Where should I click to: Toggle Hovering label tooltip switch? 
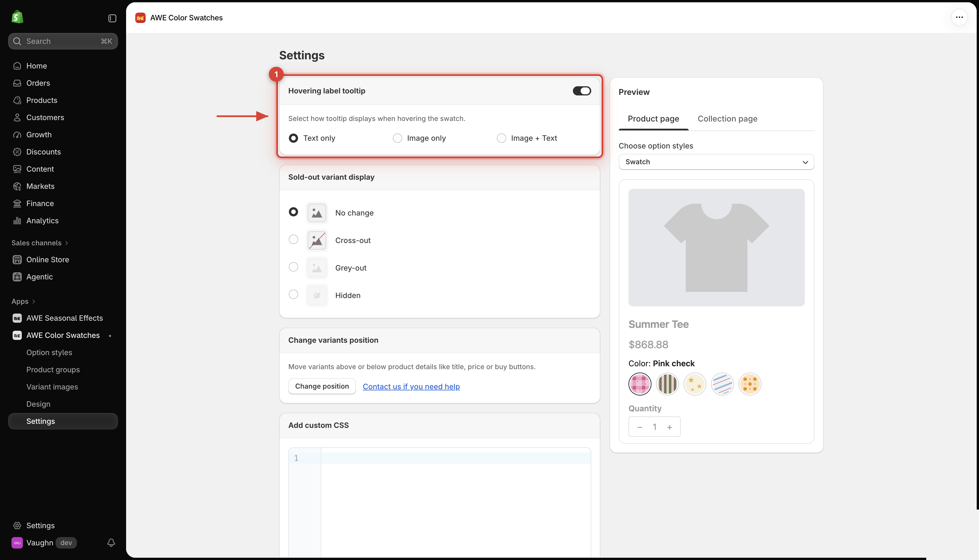coord(582,91)
